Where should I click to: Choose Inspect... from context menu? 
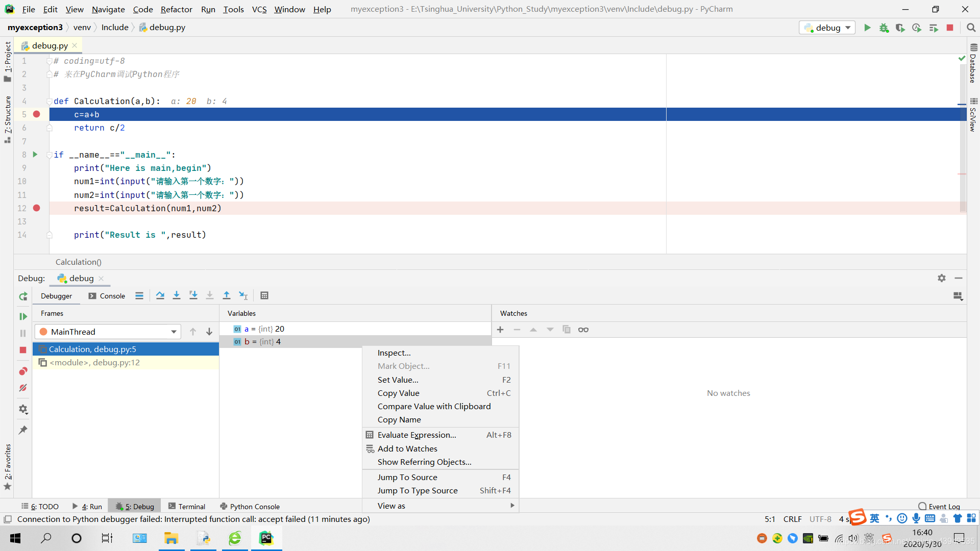click(440, 353)
